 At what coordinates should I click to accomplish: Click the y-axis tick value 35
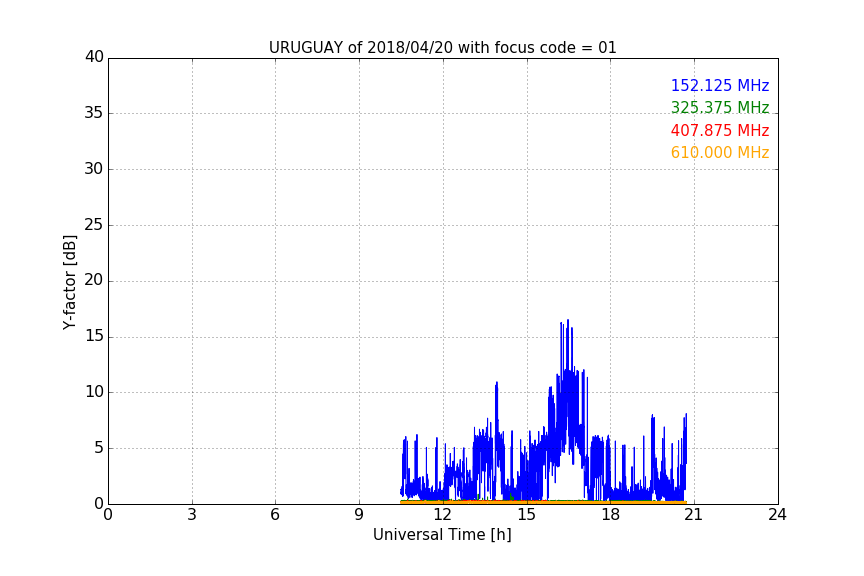pyautogui.click(x=94, y=113)
